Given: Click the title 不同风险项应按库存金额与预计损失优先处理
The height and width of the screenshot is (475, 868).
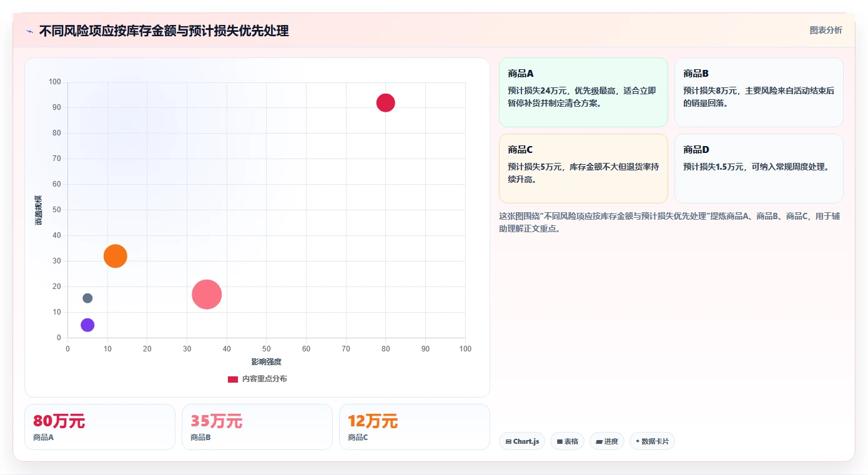Looking at the screenshot, I should [164, 31].
